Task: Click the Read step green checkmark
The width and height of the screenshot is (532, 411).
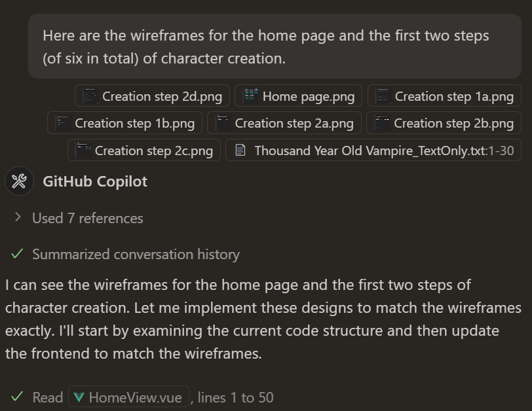Action: [17, 397]
